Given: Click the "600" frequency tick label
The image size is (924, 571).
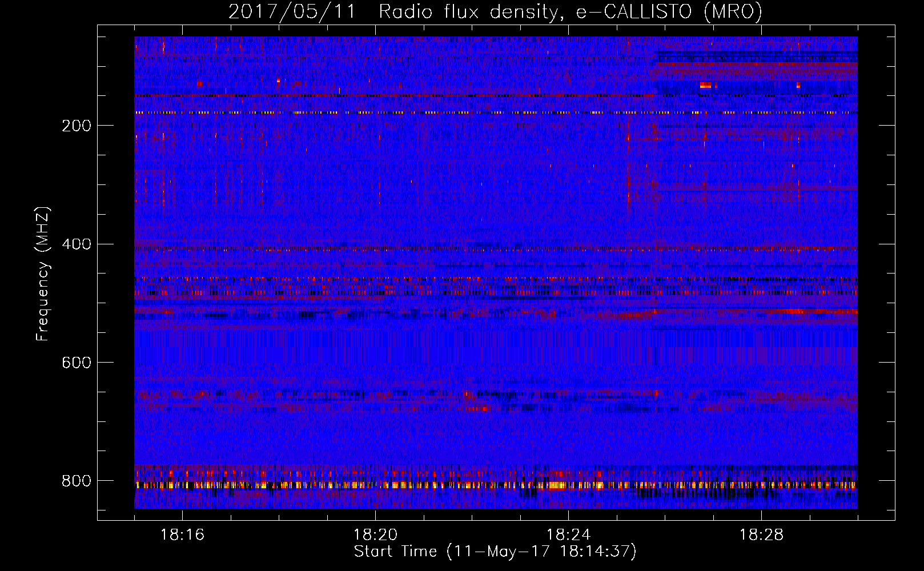Looking at the screenshot, I should click(77, 363).
